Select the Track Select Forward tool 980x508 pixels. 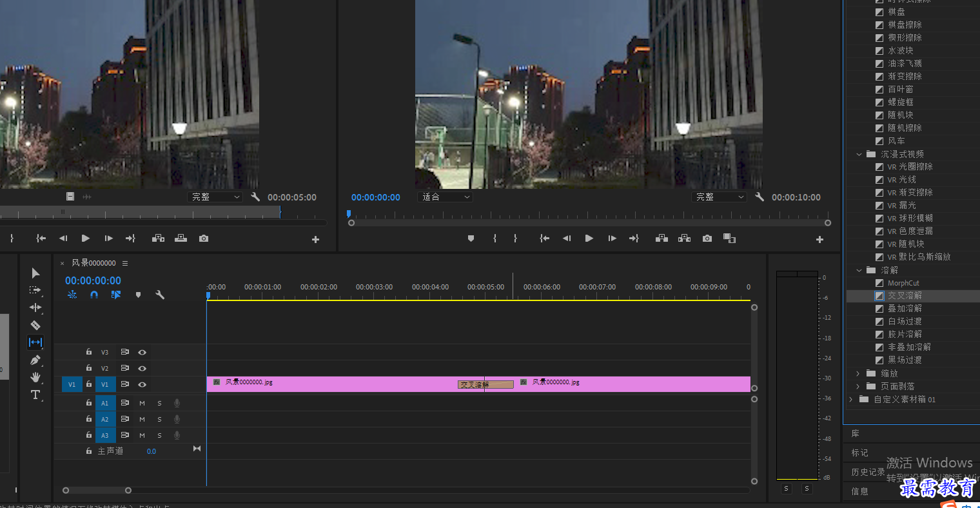[x=35, y=290]
